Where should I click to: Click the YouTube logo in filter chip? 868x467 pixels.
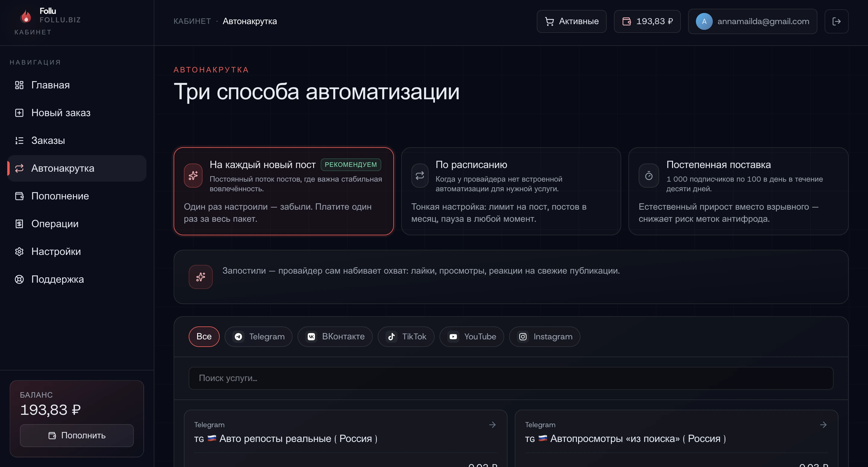click(x=453, y=336)
